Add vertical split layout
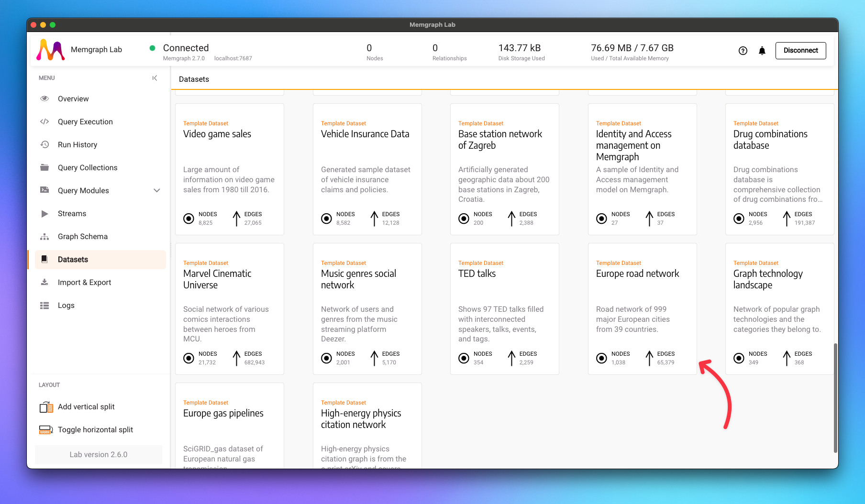865x504 pixels. tap(86, 407)
